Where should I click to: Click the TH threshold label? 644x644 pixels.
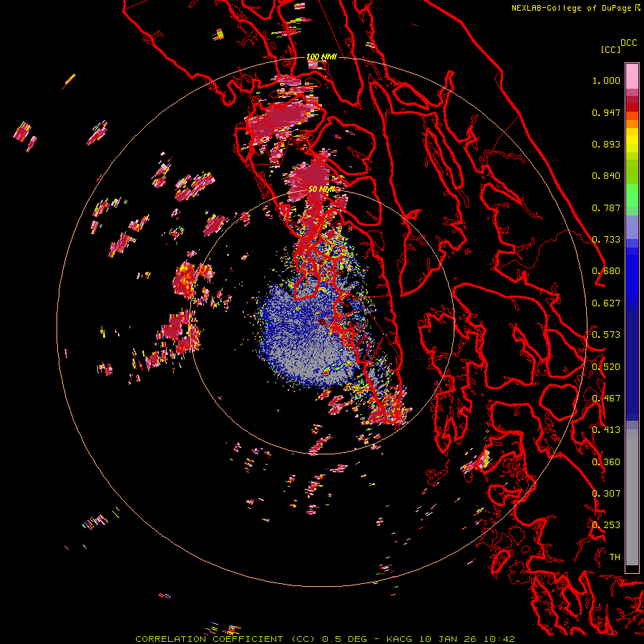click(615, 557)
